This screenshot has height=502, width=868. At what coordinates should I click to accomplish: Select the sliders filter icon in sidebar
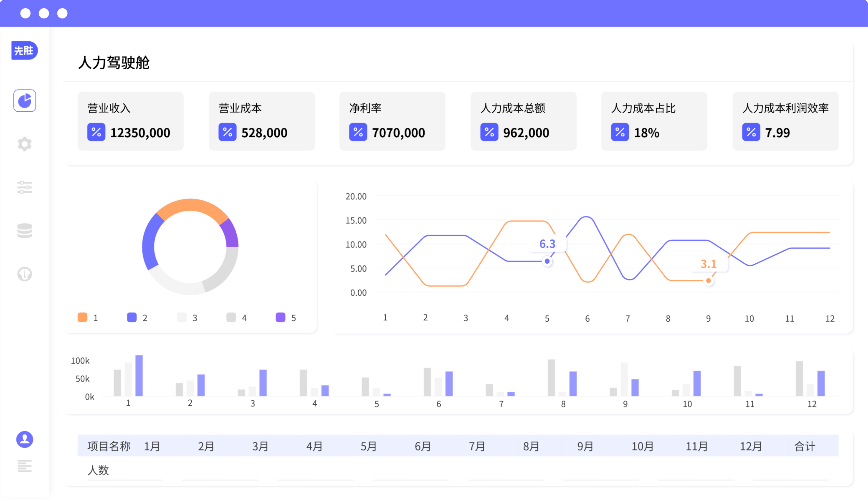pos(25,187)
